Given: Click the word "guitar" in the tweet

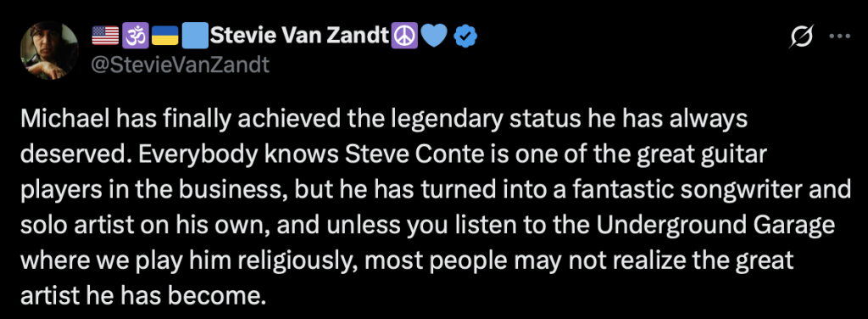Looking at the screenshot, I should 736,156.
